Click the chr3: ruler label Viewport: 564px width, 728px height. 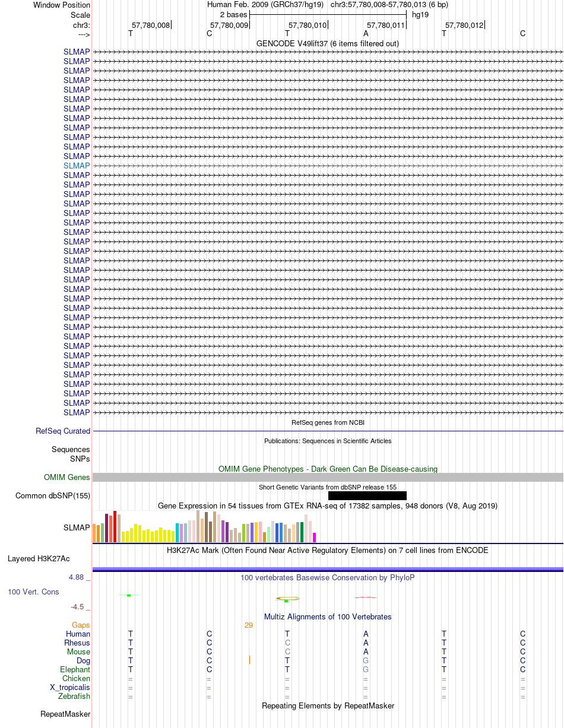[81, 26]
